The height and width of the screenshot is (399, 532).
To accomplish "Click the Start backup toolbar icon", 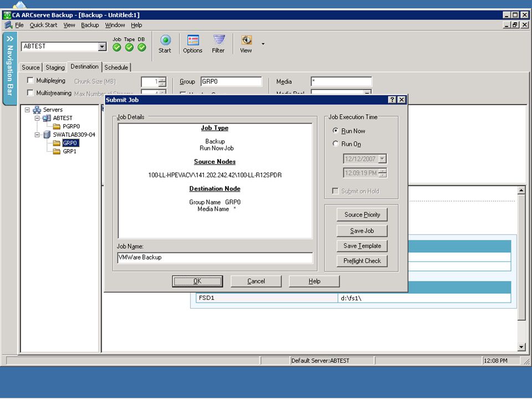I will point(165,40).
